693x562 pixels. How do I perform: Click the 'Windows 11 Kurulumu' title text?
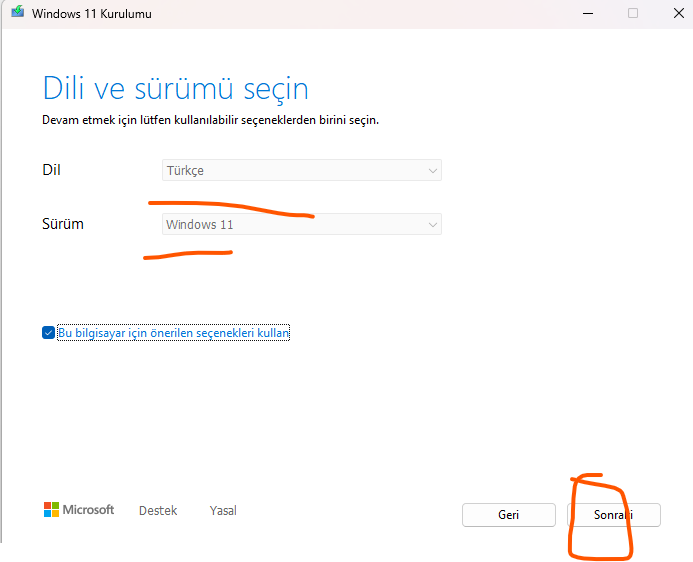[x=92, y=14]
